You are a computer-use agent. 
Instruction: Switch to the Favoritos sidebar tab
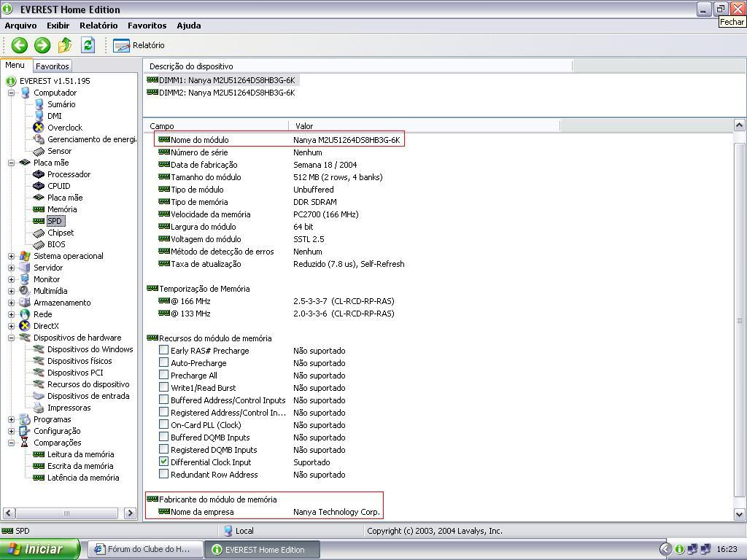click(53, 66)
